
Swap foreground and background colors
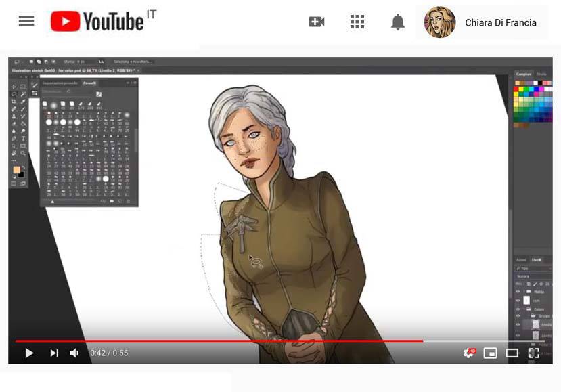[x=24, y=167]
